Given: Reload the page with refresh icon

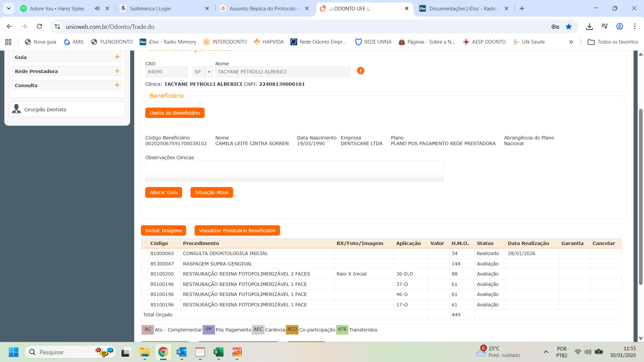Looking at the screenshot, I should (x=40, y=26).
